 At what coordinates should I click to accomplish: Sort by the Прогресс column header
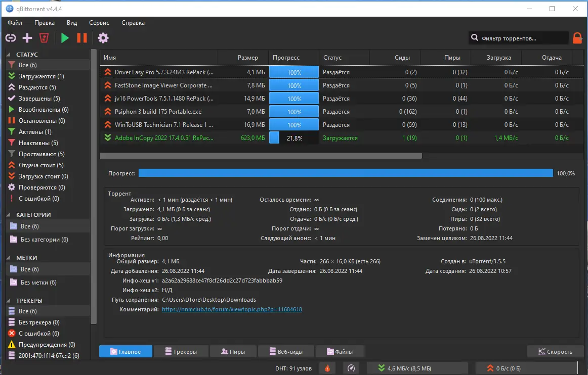pyautogui.click(x=294, y=57)
